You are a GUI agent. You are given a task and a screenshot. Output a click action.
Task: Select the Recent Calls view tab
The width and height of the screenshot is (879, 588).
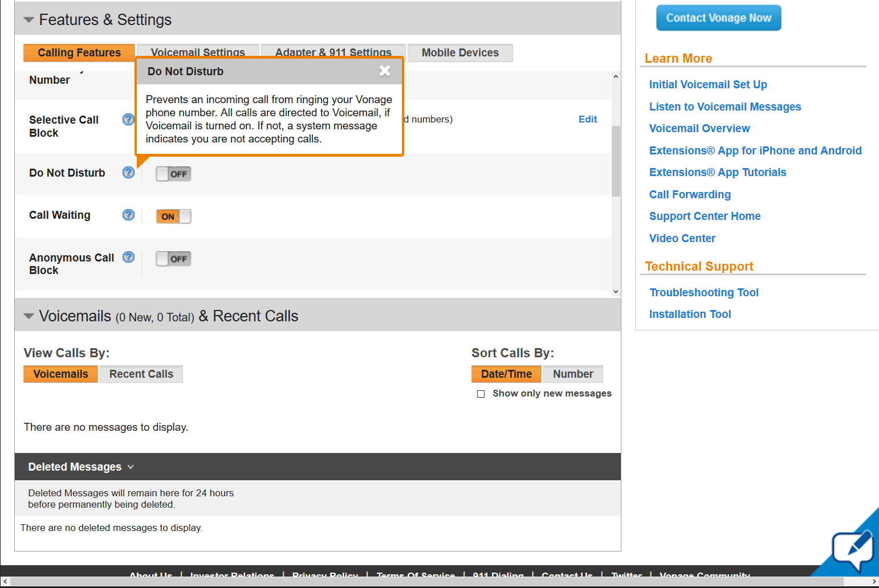tap(141, 374)
